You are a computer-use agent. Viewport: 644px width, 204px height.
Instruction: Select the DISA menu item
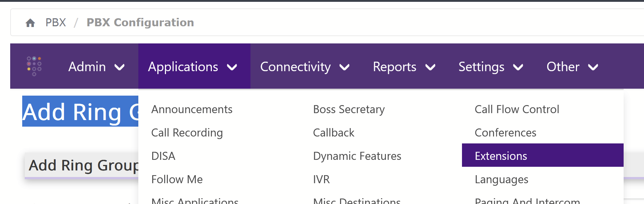(x=163, y=156)
